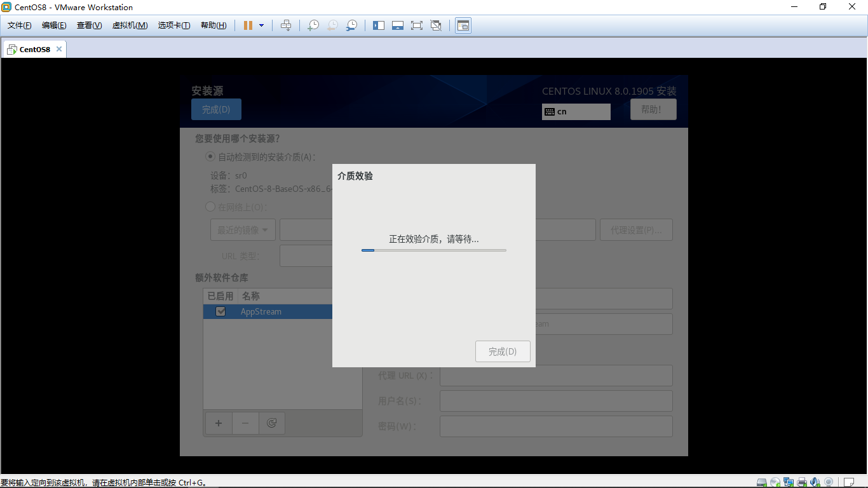Click the 帮助! button in the installer

pos(653,109)
